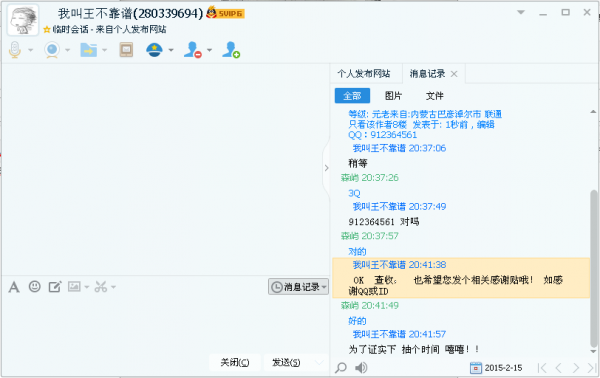Start a voice call with microphone icon
This screenshot has width=600, height=378.
click(15, 50)
